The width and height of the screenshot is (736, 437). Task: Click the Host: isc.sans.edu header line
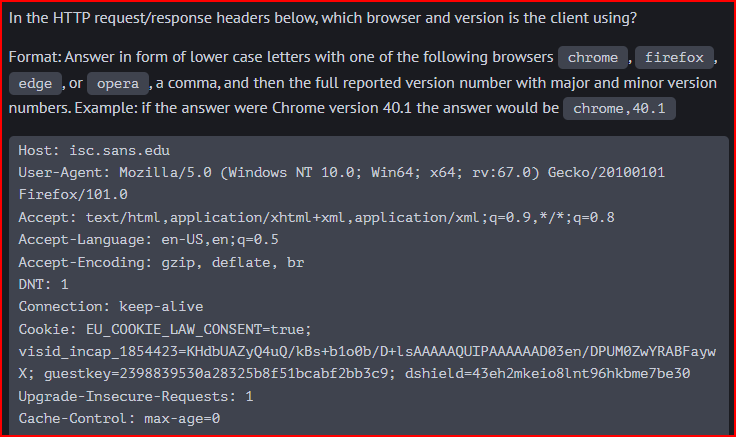[94, 151]
